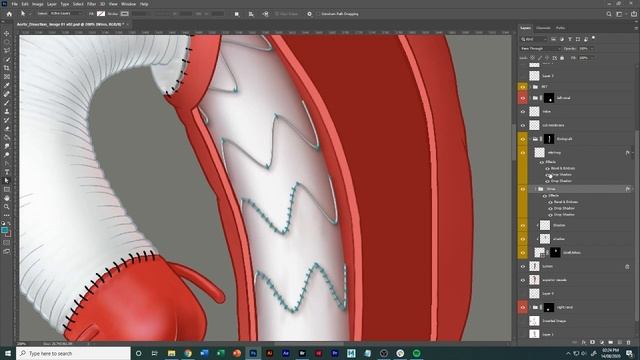The image size is (640, 360).
Task: Create new adjustment layer icon
Action: (602, 342)
